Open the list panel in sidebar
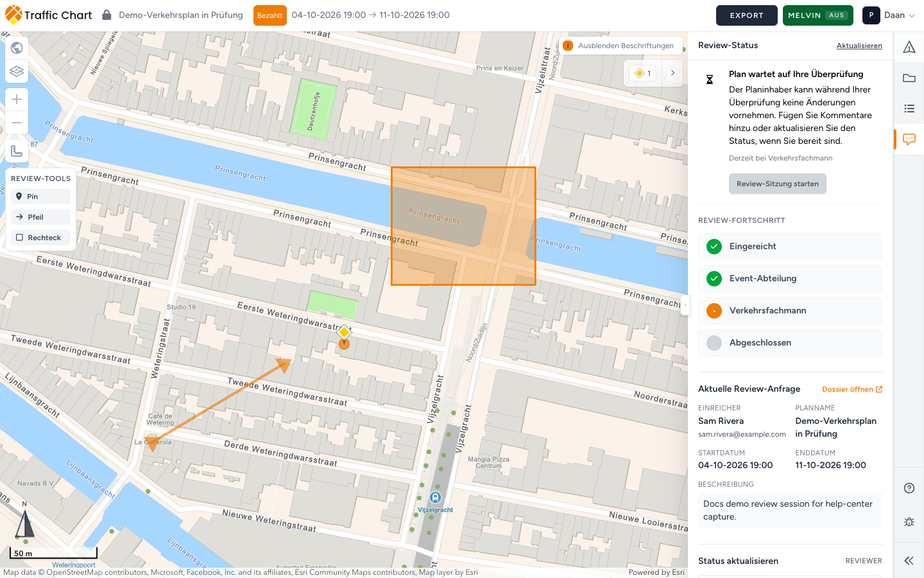Viewport: 924px width, 578px height. point(909,109)
